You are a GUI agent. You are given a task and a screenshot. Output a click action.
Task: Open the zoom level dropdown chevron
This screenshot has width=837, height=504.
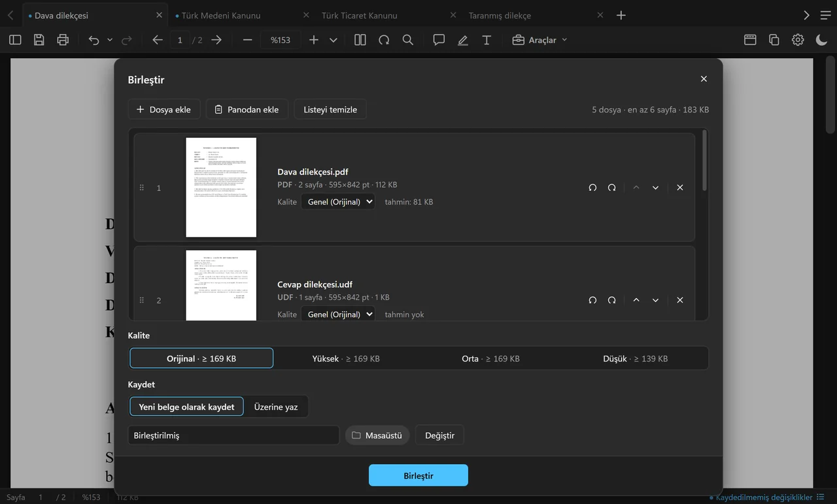pos(333,40)
